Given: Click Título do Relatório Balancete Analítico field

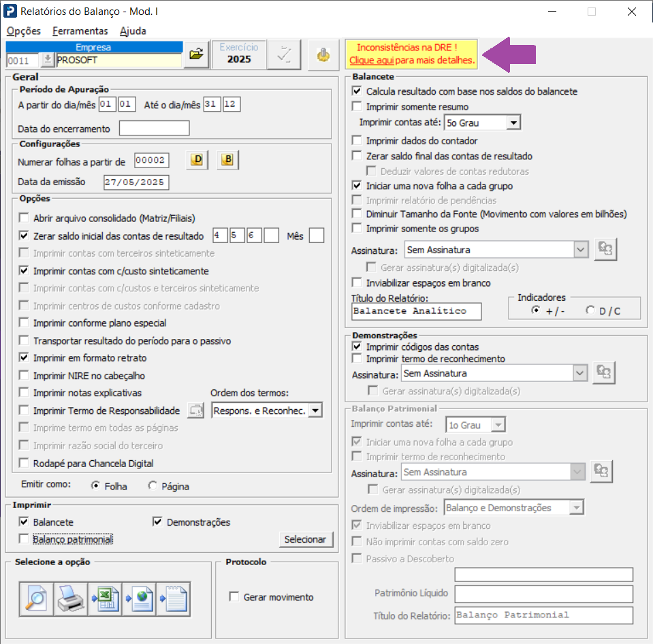Looking at the screenshot, I should pos(417,311).
